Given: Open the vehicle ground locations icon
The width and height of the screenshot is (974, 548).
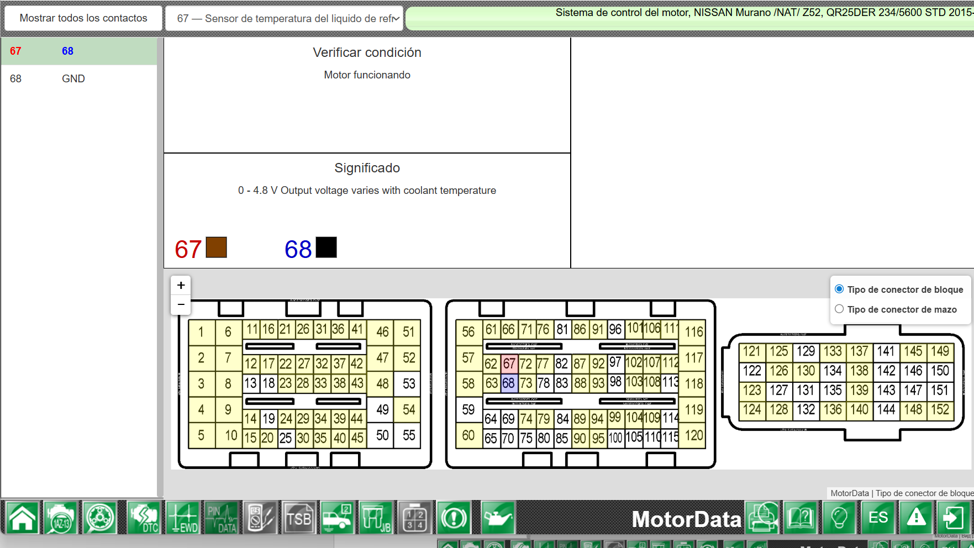Looking at the screenshot, I should coord(337,518).
